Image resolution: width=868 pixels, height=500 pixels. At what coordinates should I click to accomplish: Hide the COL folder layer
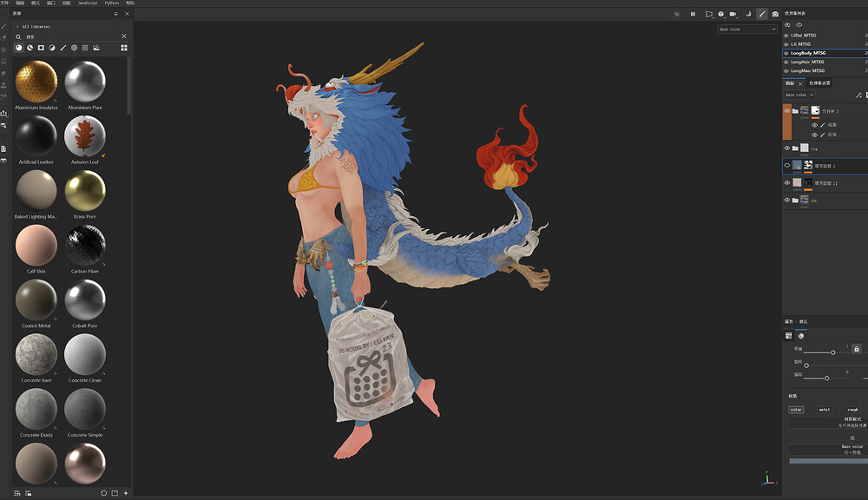click(786, 200)
